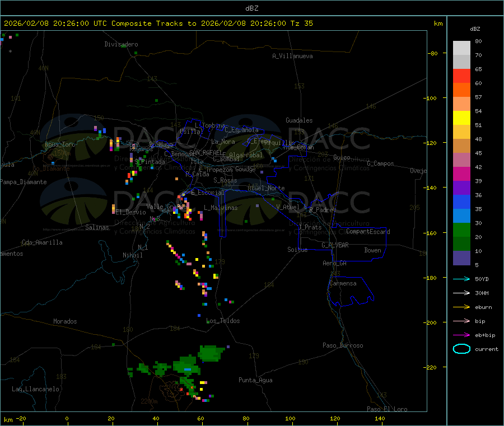Pick the indigo 5–10 dBZ swatch

tap(461, 258)
